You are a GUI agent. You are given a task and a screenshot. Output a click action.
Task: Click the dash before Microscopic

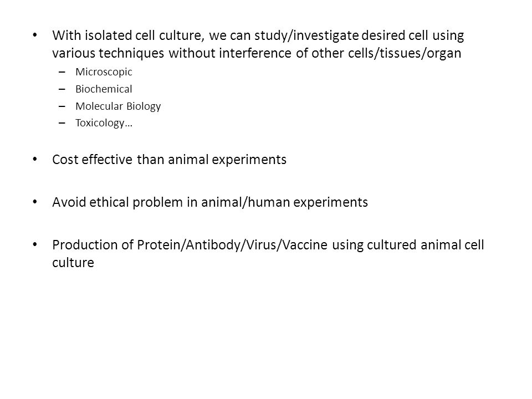click(62, 72)
